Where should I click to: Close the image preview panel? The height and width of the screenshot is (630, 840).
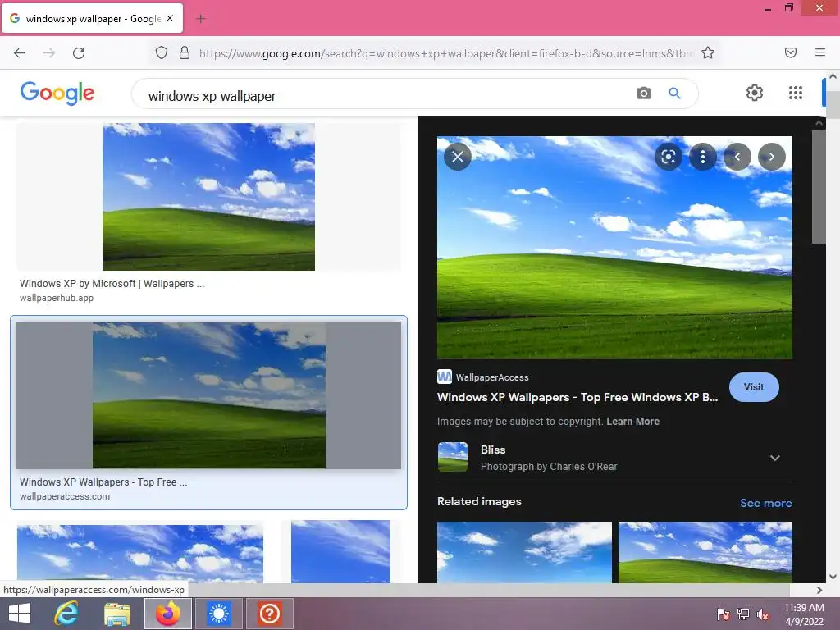458,157
